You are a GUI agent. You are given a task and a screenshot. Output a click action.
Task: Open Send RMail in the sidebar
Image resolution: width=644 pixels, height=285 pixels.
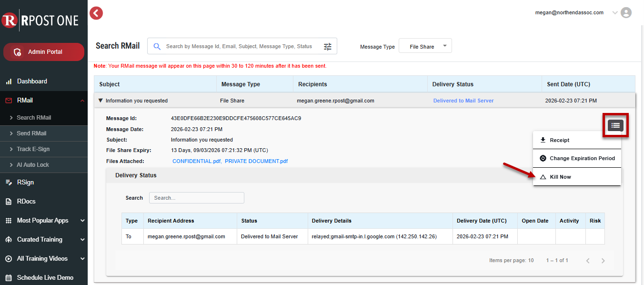pyautogui.click(x=31, y=133)
